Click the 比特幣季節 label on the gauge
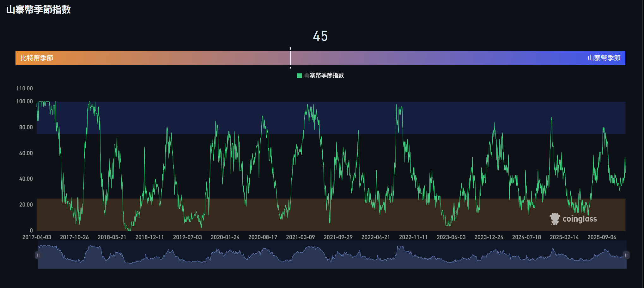 [37, 58]
